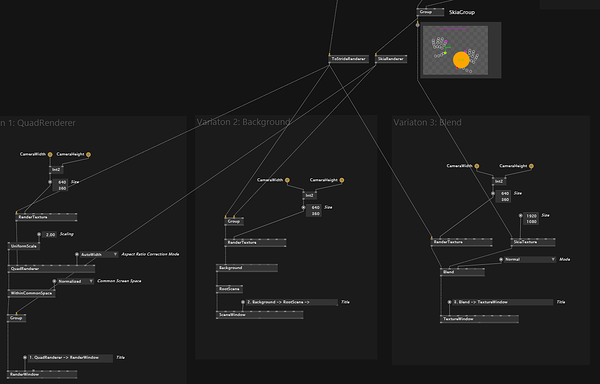Click the SkiaGroup label text
The image size is (600, 384).
(462, 12)
